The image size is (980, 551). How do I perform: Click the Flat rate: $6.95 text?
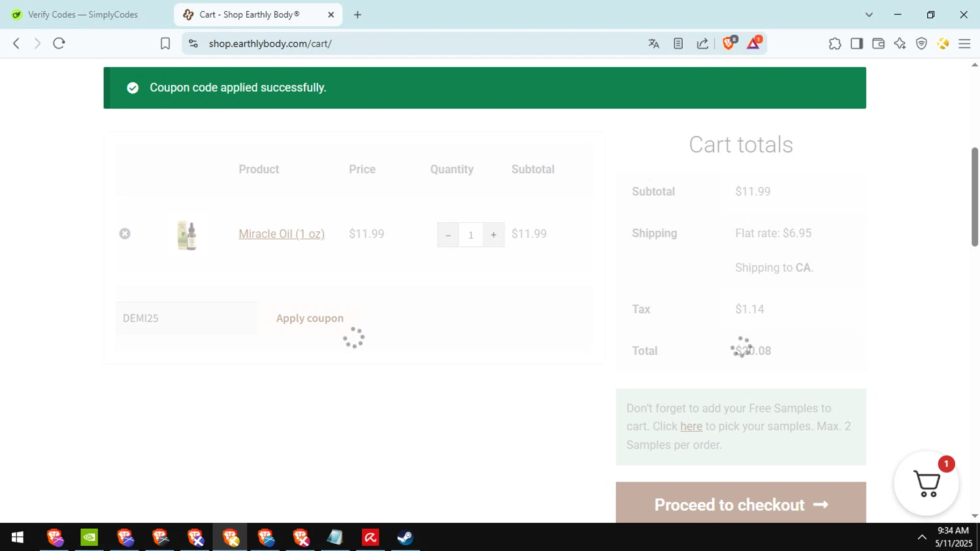point(773,233)
